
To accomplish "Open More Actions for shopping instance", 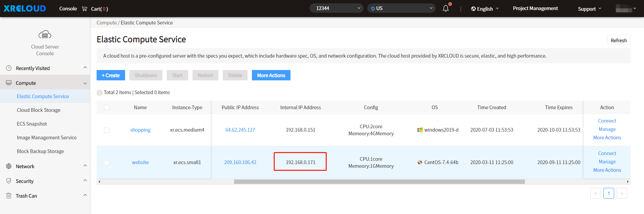I will tap(607, 138).
